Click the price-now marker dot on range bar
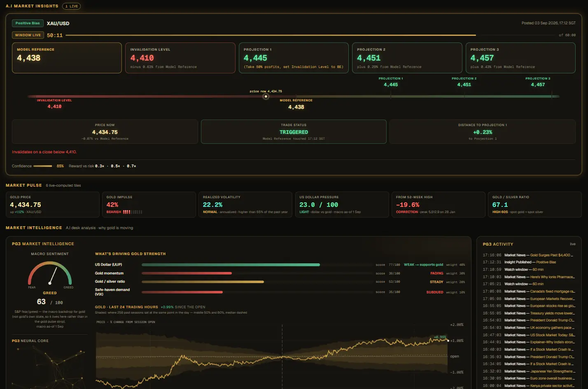This screenshot has width=588, height=389. (266, 96)
